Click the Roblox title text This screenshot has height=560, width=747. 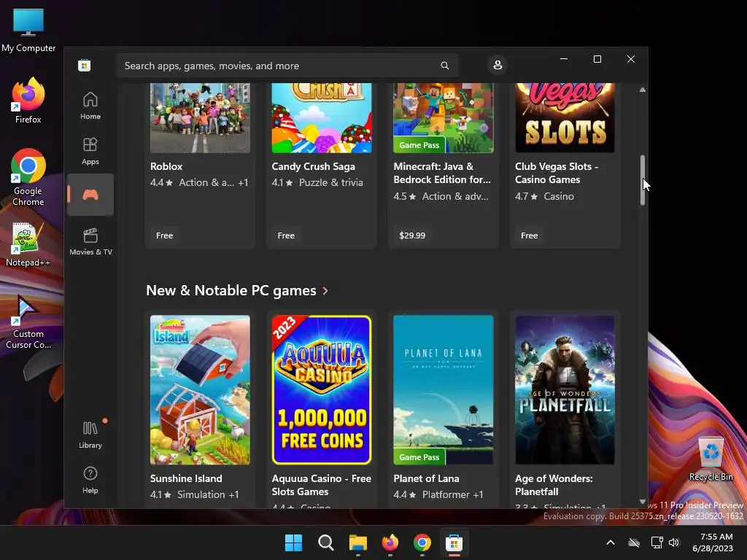[166, 166]
